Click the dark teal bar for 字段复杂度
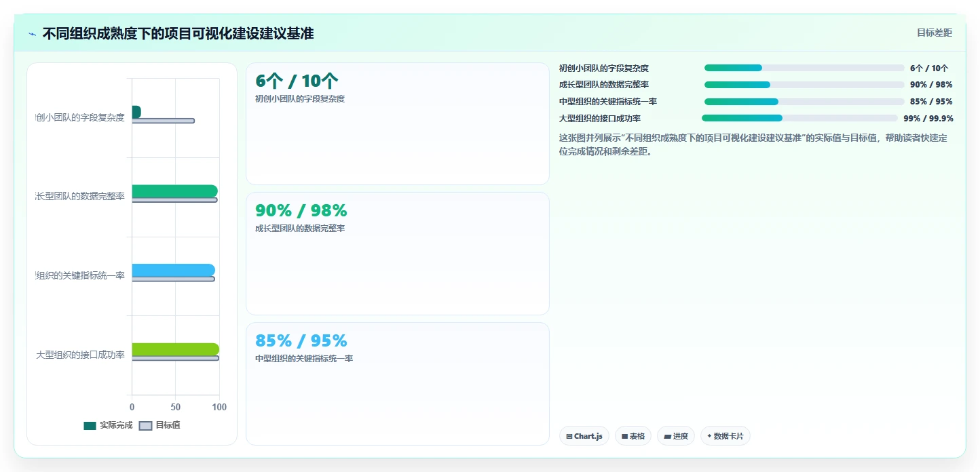This screenshot has width=980, height=472. pos(136,112)
